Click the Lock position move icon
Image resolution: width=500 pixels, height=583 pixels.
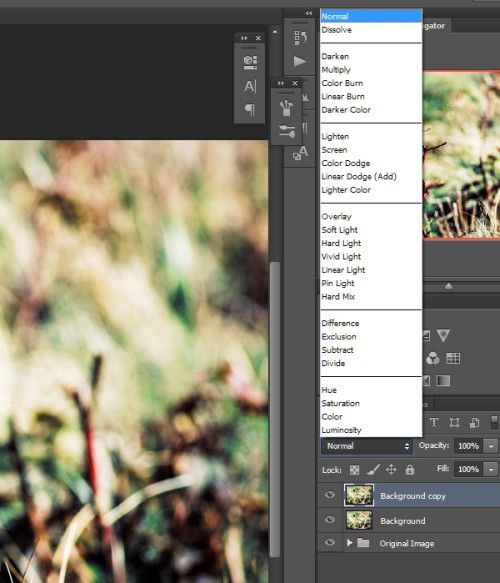(x=391, y=470)
